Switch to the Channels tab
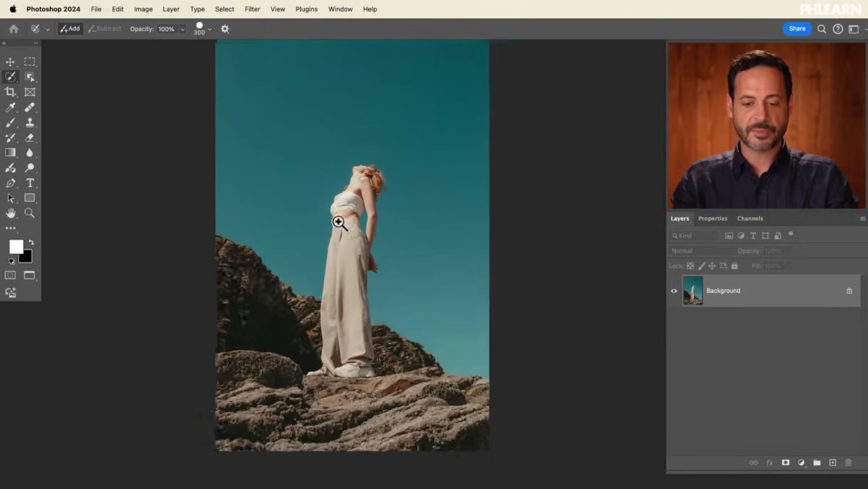This screenshot has width=868, height=489. [750, 218]
